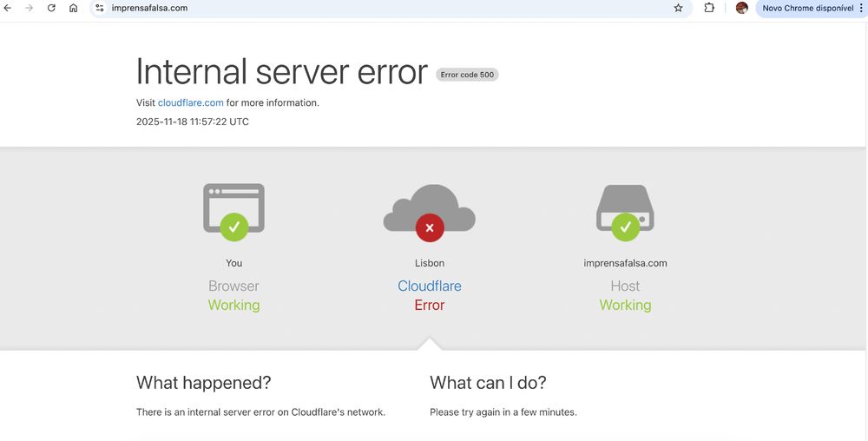This screenshot has height=441, width=868.
Task: Click the Working status under Browser
Action: (x=233, y=305)
